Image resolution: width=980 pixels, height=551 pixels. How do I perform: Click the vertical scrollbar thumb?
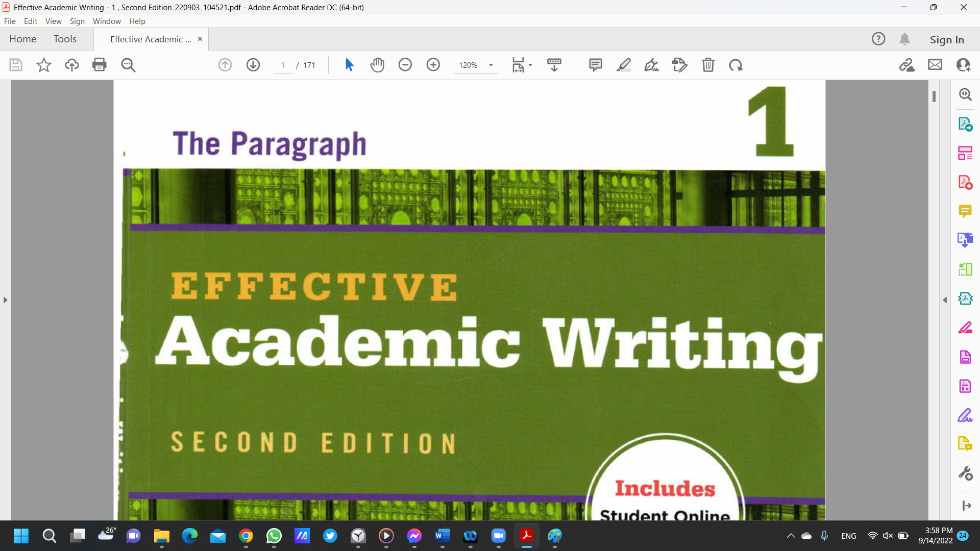pyautogui.click(x=934, y=96)
